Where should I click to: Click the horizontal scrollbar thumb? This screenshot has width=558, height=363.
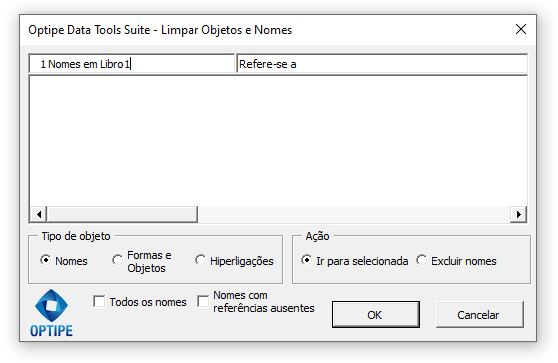click(122, 214)
